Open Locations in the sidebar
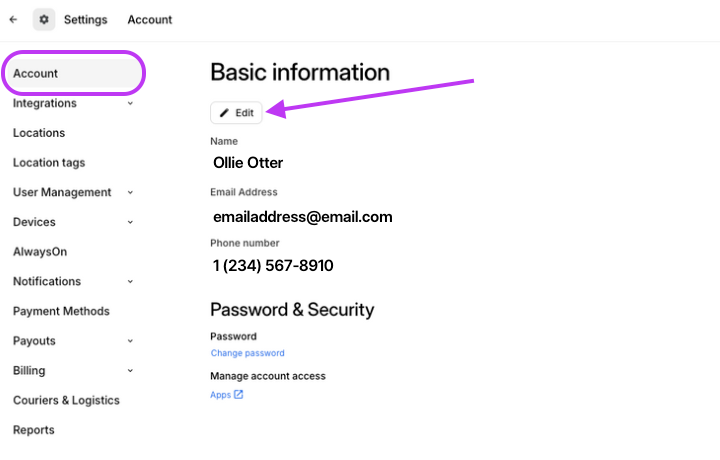The image size is (720, 460). point(39,133)
